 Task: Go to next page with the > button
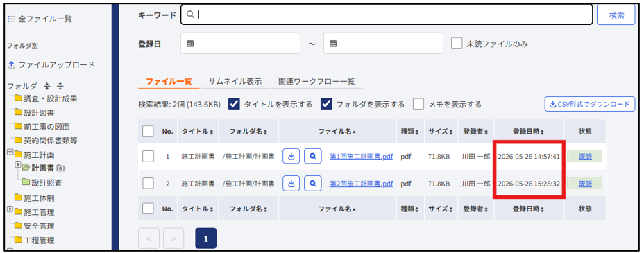(x=173, y=238)
